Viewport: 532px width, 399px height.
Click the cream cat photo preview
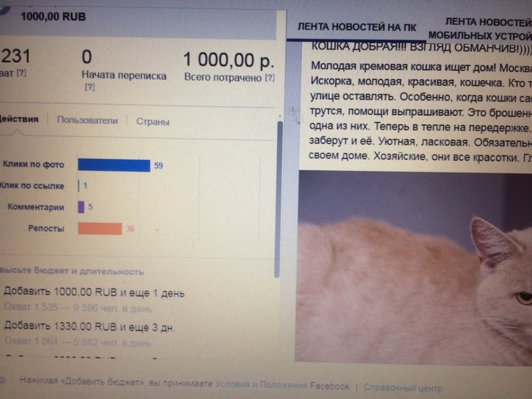click(414, 267)
